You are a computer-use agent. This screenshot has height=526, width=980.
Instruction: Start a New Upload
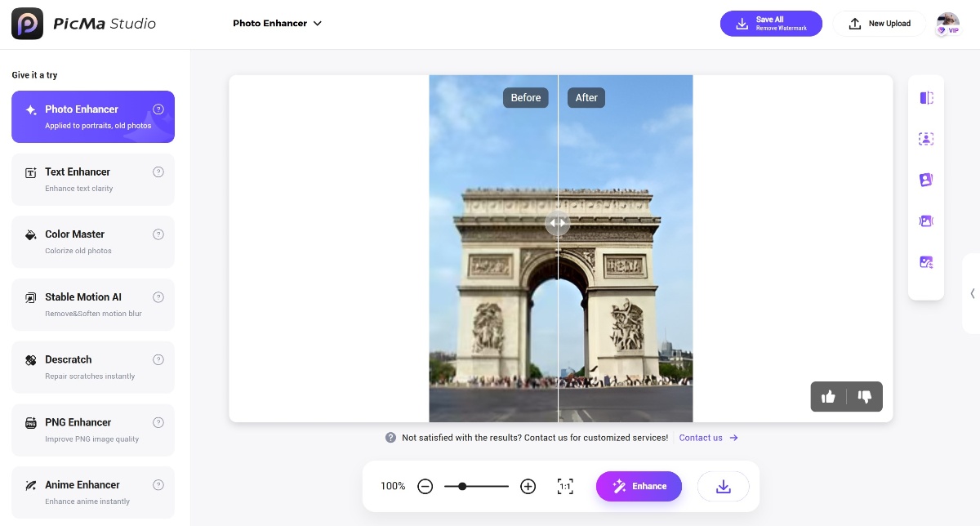pos(879,24)
